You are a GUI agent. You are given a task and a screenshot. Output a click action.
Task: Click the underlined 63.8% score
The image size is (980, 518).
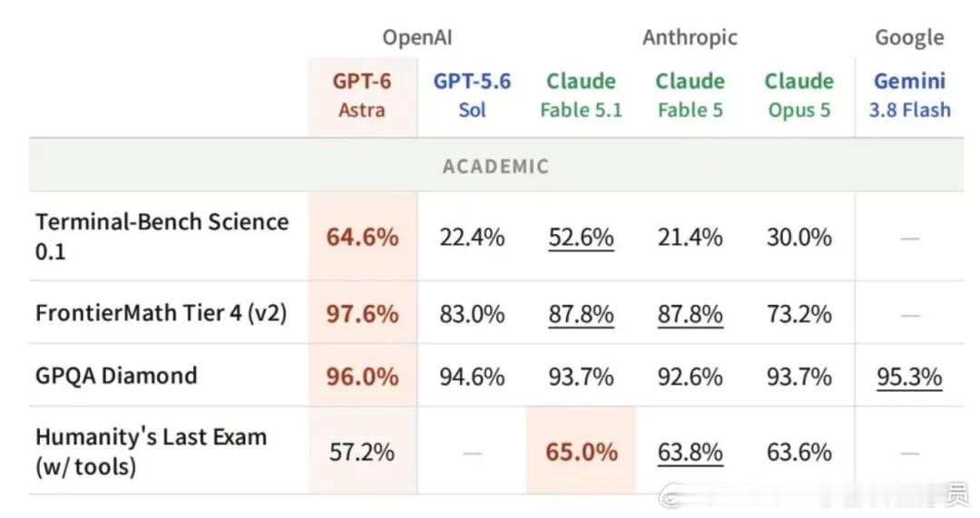[x=690, y=453]
